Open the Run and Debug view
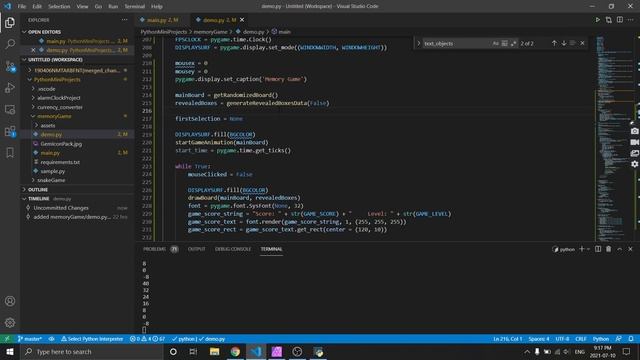 pyautogui.click(x=10, y=87)
